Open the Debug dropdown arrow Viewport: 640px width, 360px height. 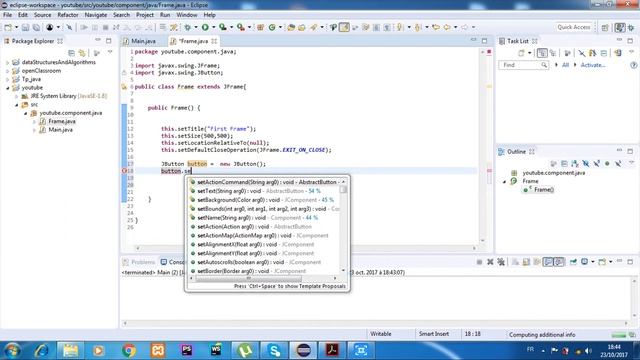196,27
